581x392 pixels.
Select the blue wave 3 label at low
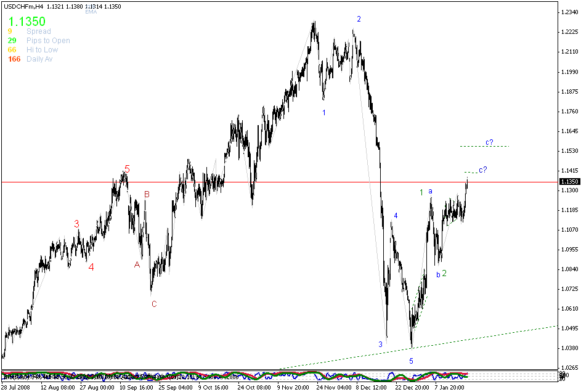coord(381,344)
